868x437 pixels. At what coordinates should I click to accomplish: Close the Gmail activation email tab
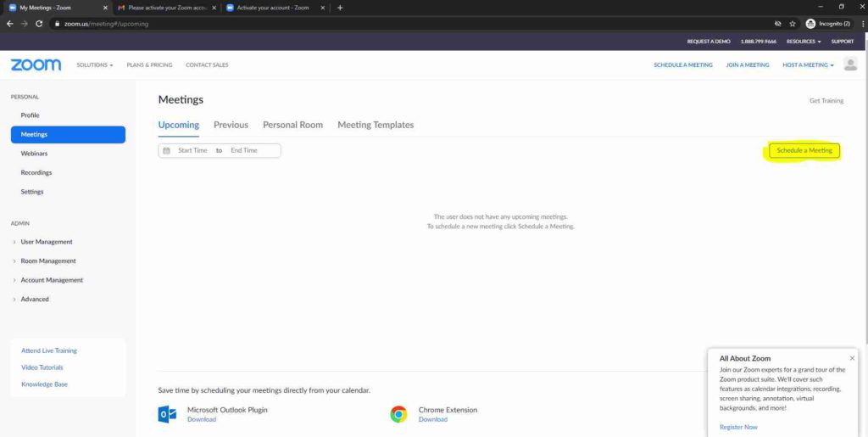point(214,8)
